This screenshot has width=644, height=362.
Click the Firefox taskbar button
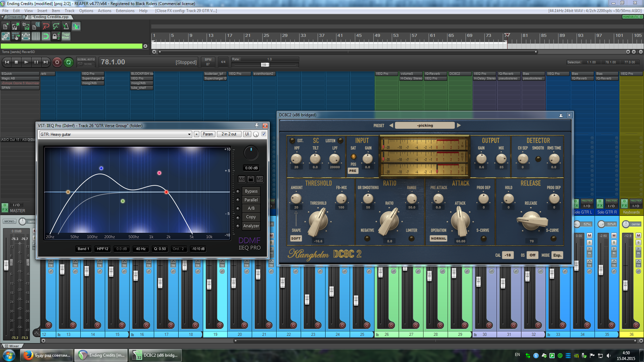pyautogui.click(x=46, y=355)
